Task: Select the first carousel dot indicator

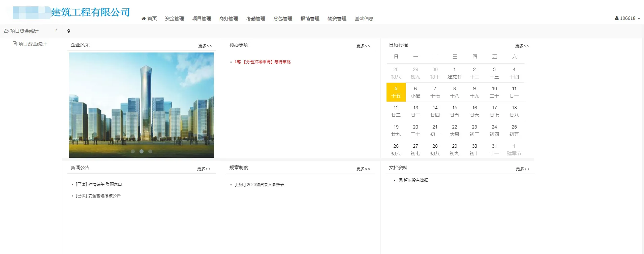Action: click(133, 151)
